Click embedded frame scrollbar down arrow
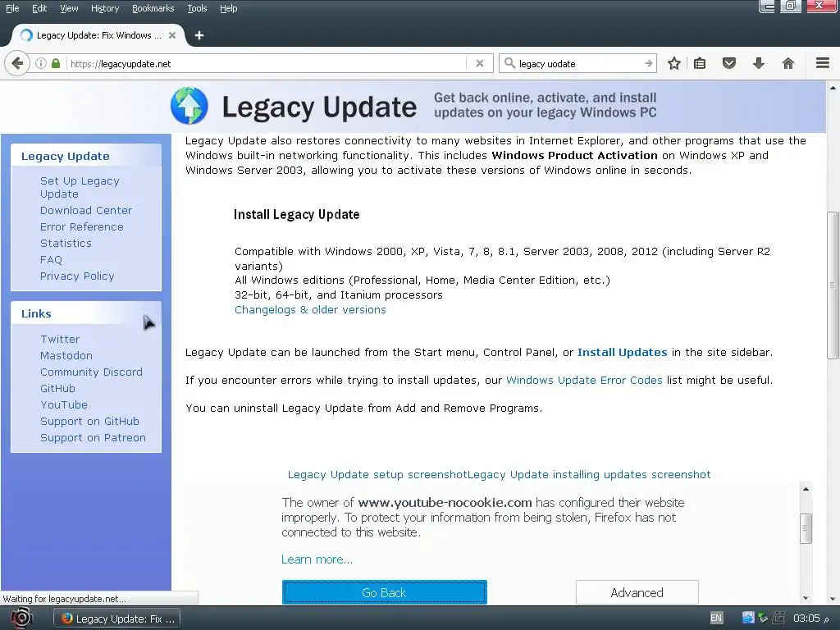Viewport: 840px width, 630px height. click(x=806, y=598)
